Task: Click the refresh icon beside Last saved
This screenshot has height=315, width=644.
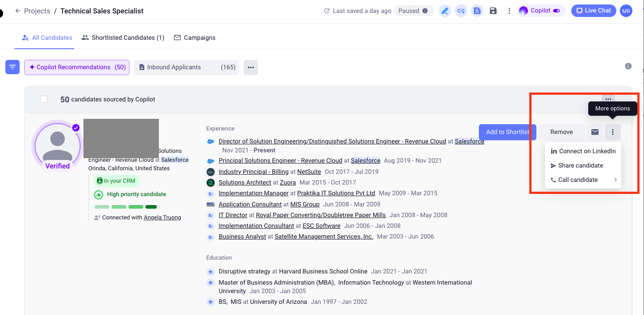Action: click(x=327, y=11)
